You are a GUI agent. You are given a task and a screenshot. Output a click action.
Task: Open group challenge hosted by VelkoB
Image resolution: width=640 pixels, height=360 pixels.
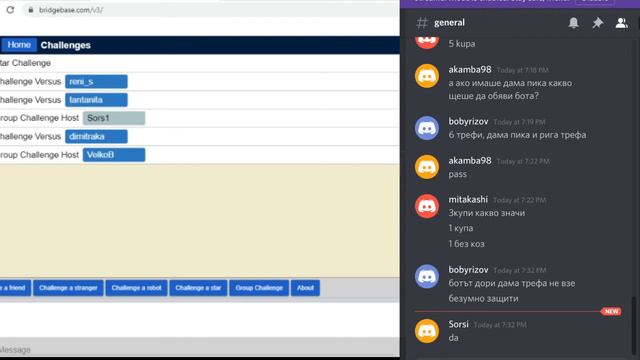(113, 155)
